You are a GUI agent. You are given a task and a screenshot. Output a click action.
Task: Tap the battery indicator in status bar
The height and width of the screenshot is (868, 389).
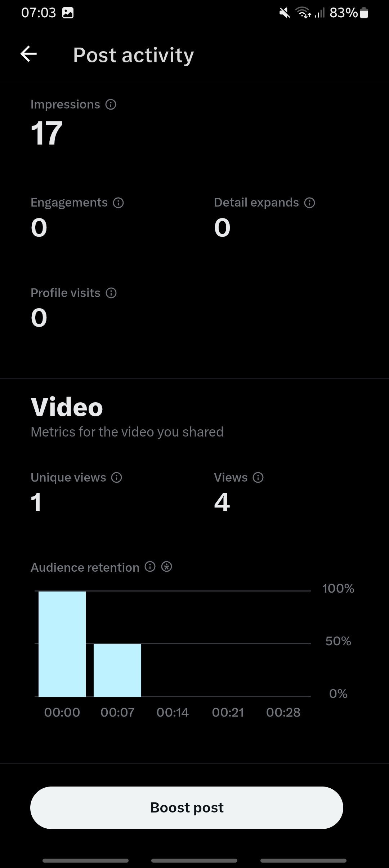(x=364, y=13)
